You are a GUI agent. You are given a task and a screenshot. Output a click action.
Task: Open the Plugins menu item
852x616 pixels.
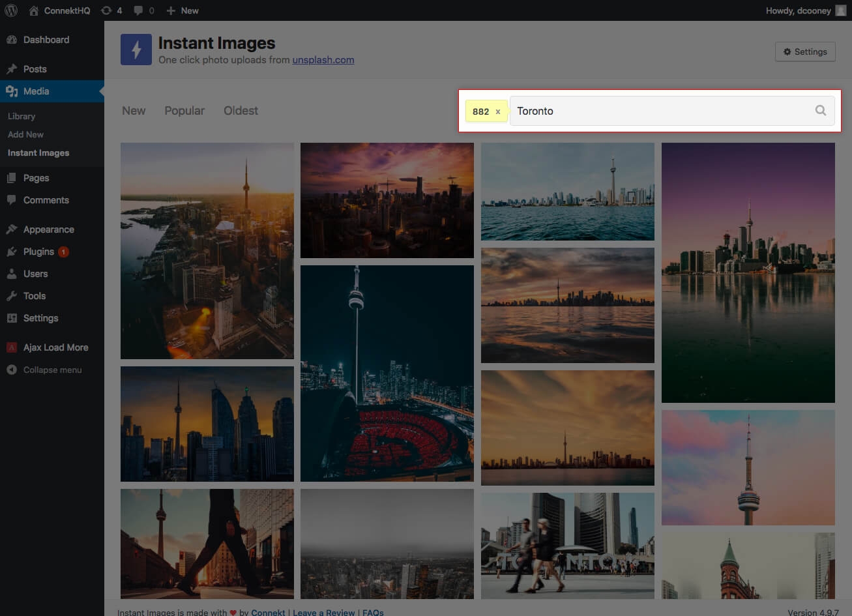point(38,252)
